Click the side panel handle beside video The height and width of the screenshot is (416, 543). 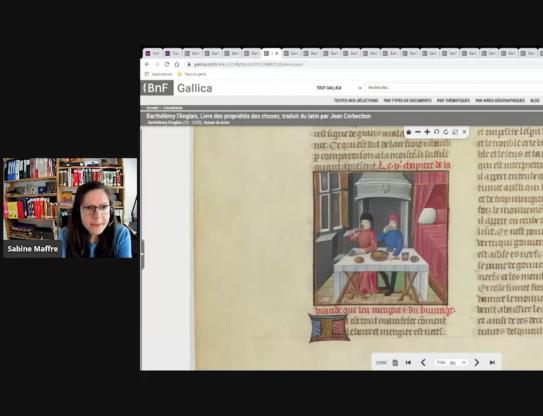[x=142, y=254]
